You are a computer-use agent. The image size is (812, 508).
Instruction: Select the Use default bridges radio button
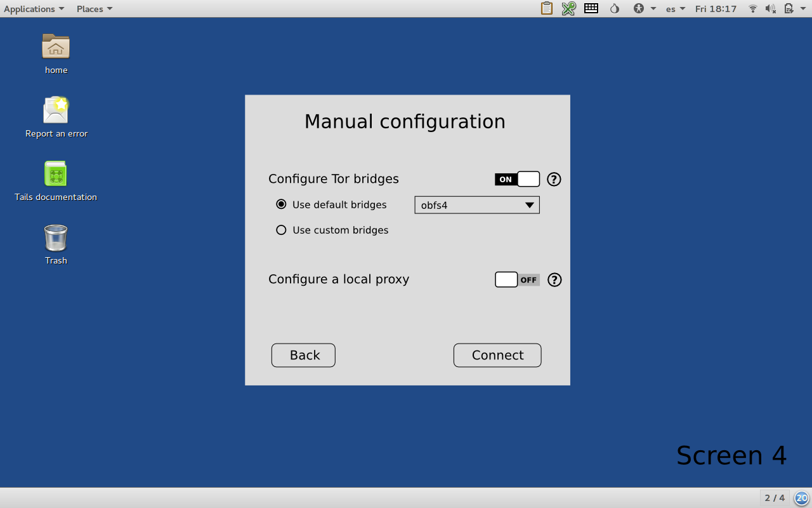click(x=281, y=204)
